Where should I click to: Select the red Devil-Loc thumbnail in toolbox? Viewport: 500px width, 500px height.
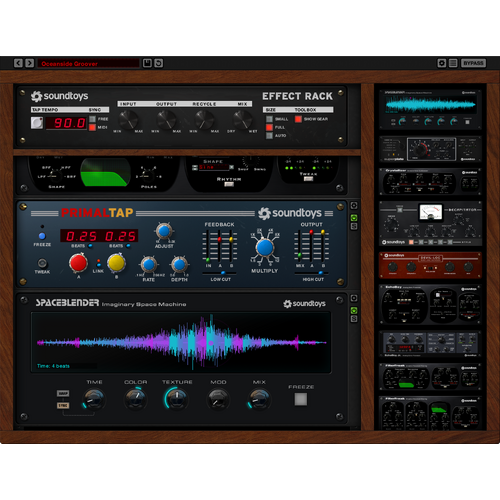430,265
